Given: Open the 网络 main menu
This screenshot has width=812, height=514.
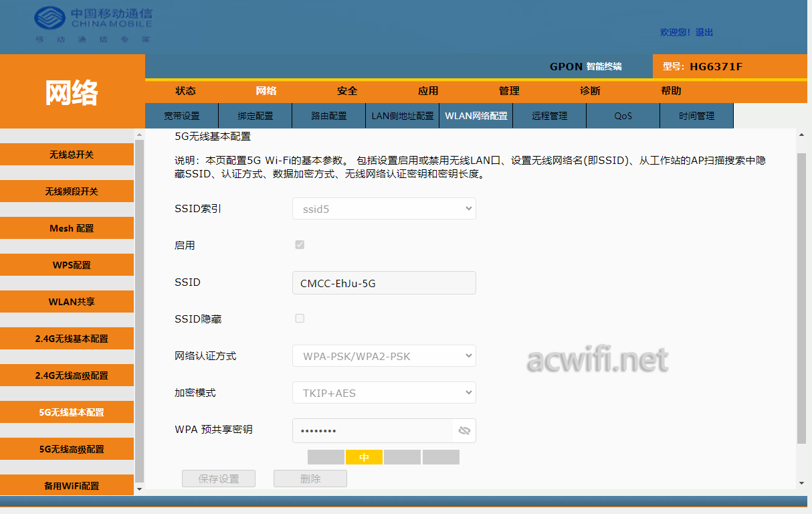Looking at the screenshot, I should click(266, 91).
